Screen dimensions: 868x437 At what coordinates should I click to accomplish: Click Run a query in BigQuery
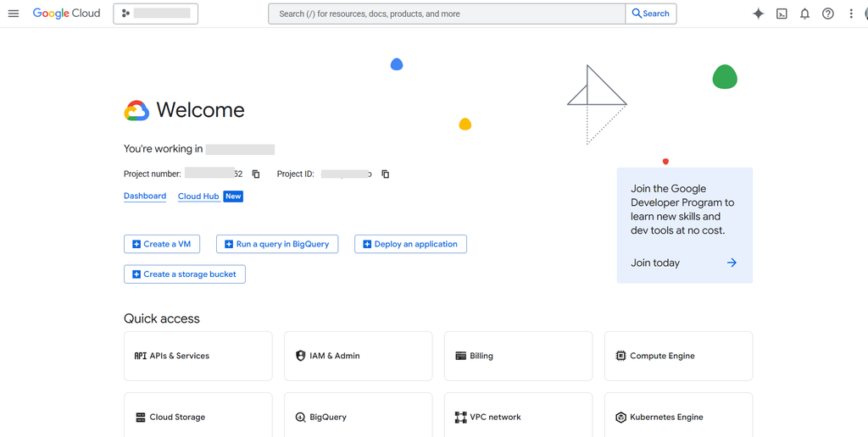tap(277, 244)
